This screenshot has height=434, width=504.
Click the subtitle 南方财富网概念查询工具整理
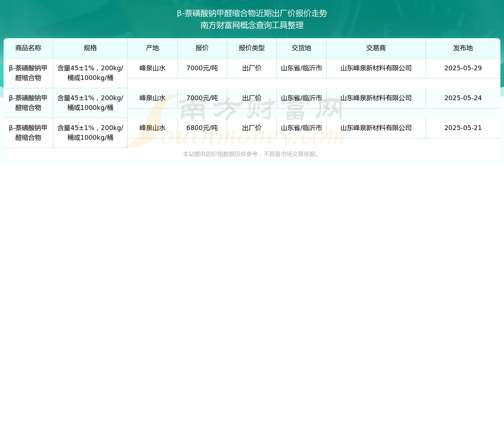[x=252, y=25]
